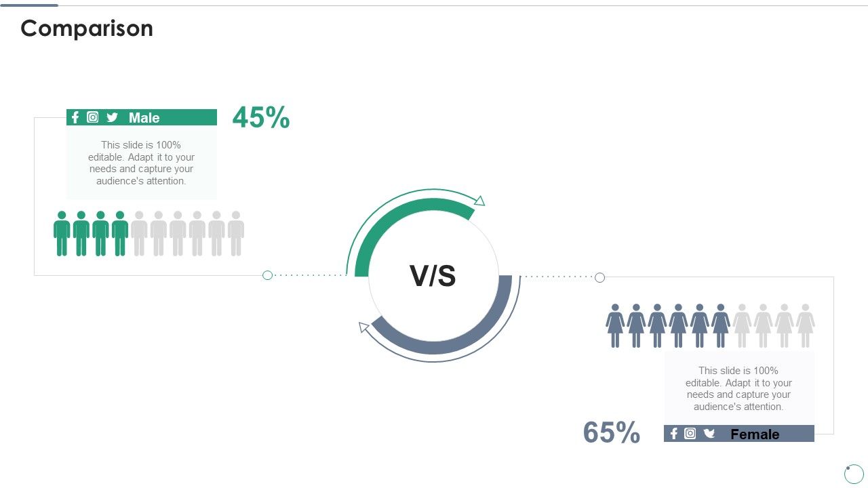
Task: Select the first green male figure icon
Action: pyautogui.click(x=62, y=233)
